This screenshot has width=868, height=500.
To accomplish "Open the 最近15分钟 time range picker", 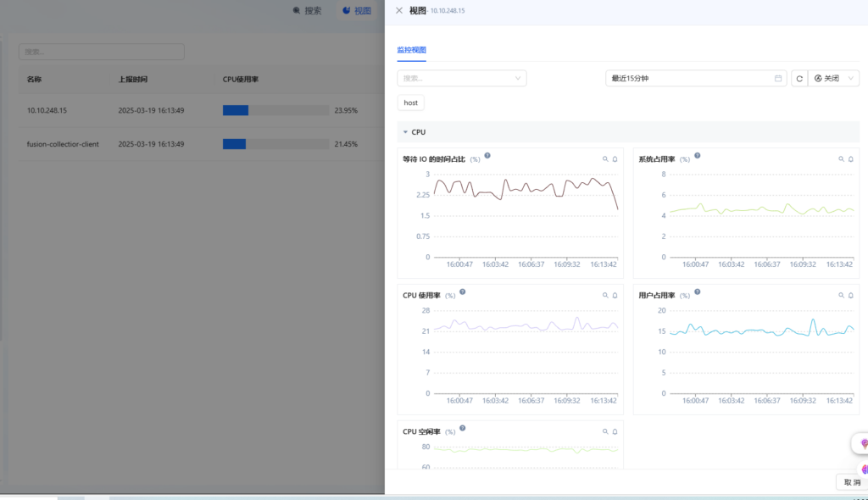I will point(696,78).
